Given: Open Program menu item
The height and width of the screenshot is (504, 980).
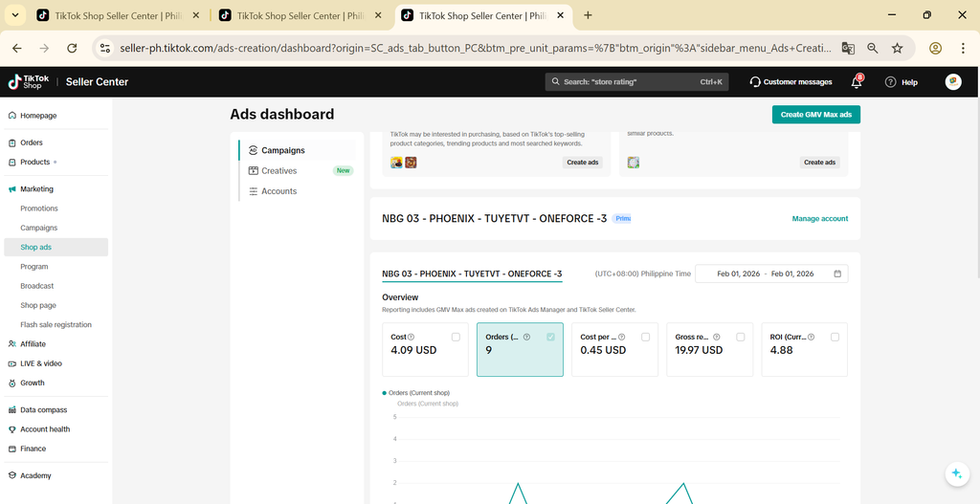Looking at the screenshot, I should pyautogui.click(x=33, y=266).
